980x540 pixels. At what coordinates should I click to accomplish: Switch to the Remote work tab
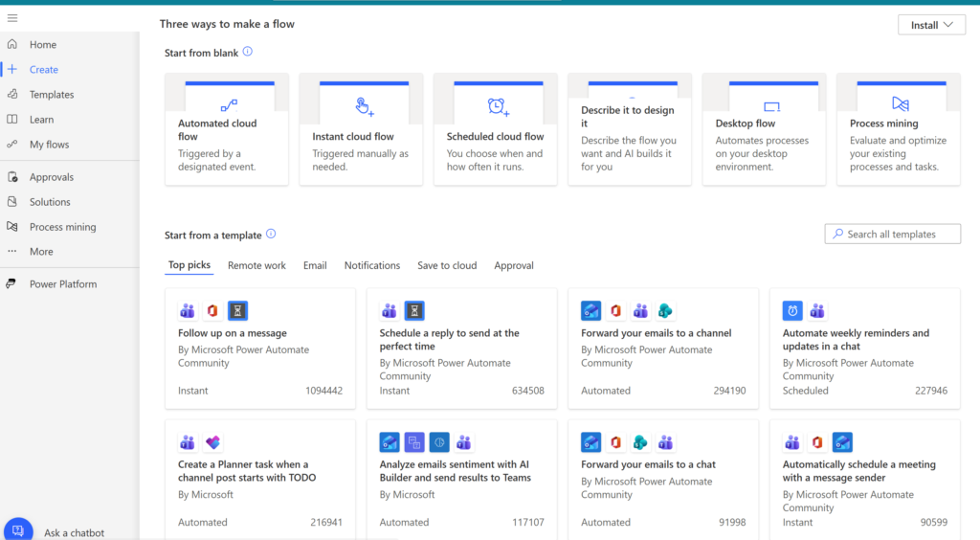coord(256,265)
